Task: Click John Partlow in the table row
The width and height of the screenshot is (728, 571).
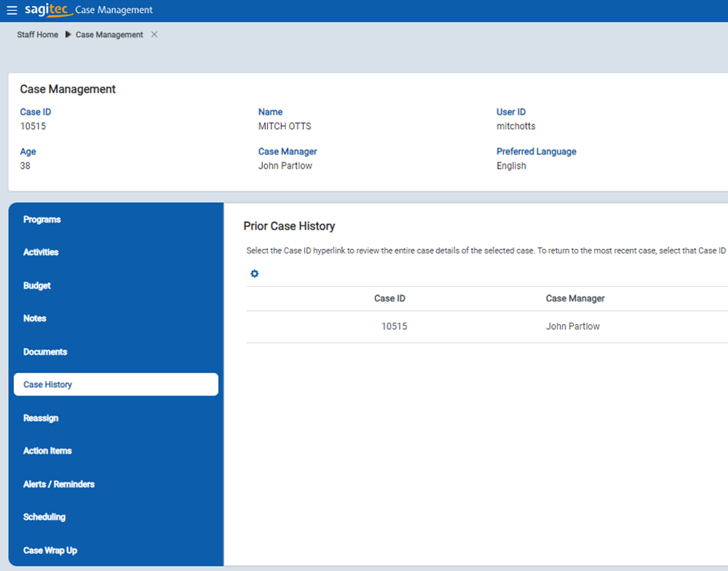Action: coord(572,326)
